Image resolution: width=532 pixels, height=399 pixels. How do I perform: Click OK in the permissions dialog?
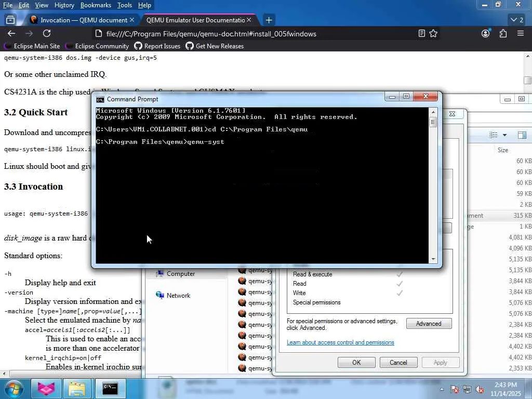pos(356,362)
